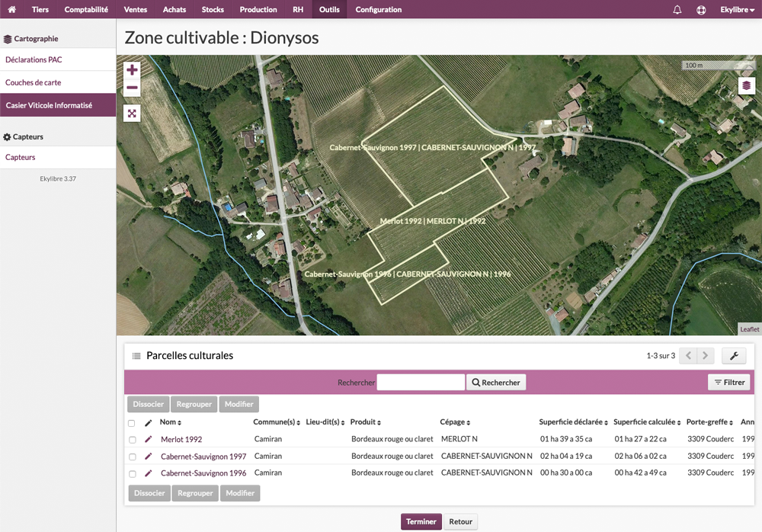762x532 pixels.
Task: Click pencil icon in table header
Action: (x=149, y=422)
